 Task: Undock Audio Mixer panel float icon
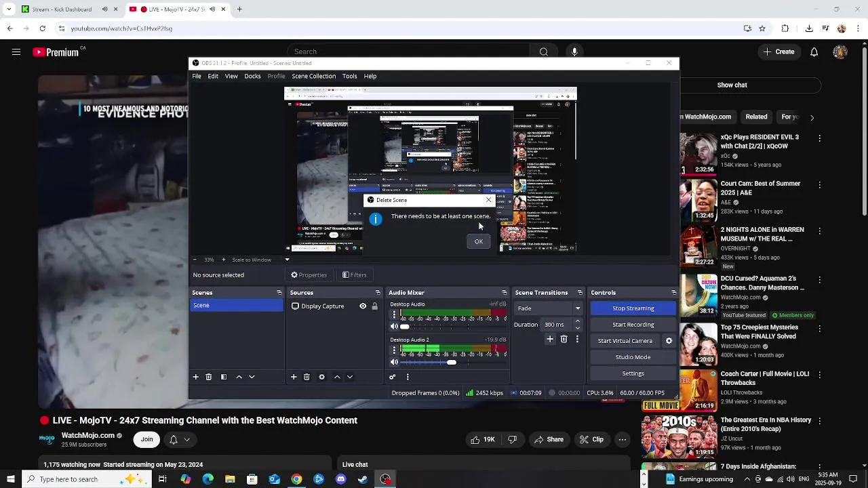click(x=504, y=293)
